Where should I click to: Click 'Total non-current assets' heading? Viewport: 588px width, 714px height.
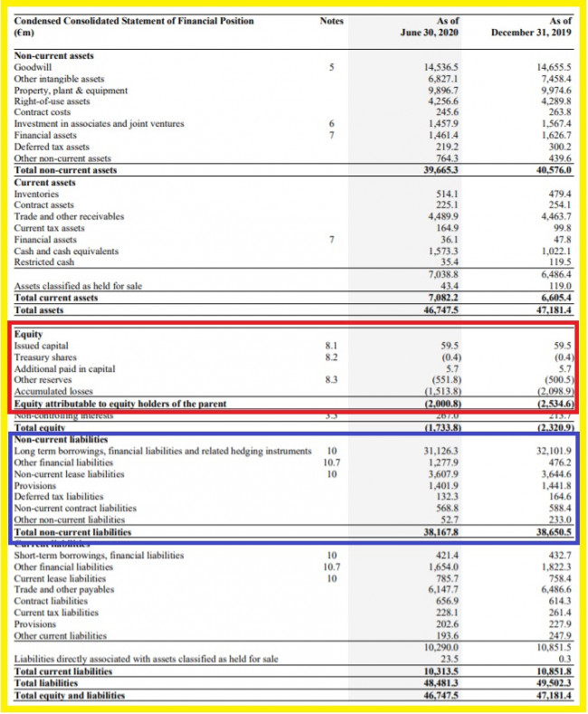[65, 170]
